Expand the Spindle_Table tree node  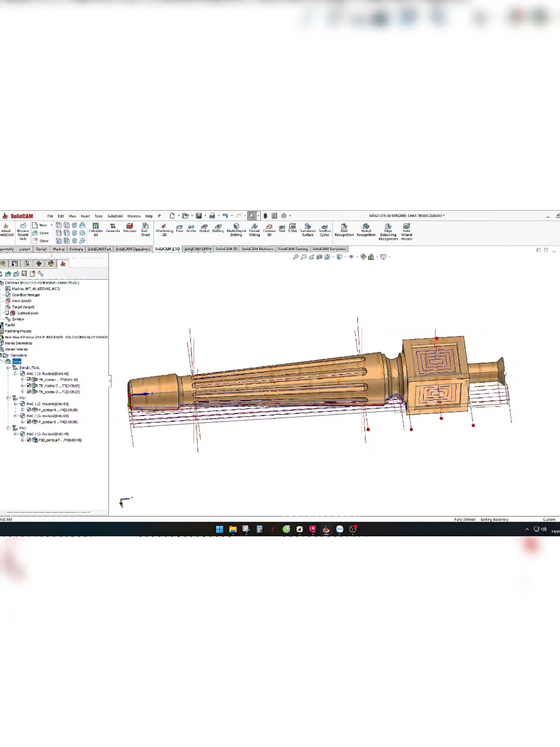(8, 366)
